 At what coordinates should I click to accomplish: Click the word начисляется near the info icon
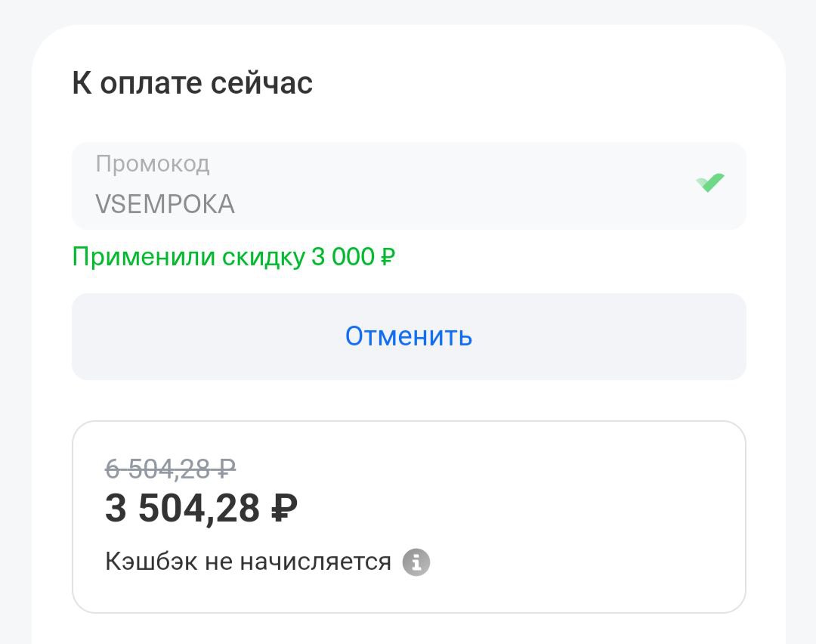[315, 562]
